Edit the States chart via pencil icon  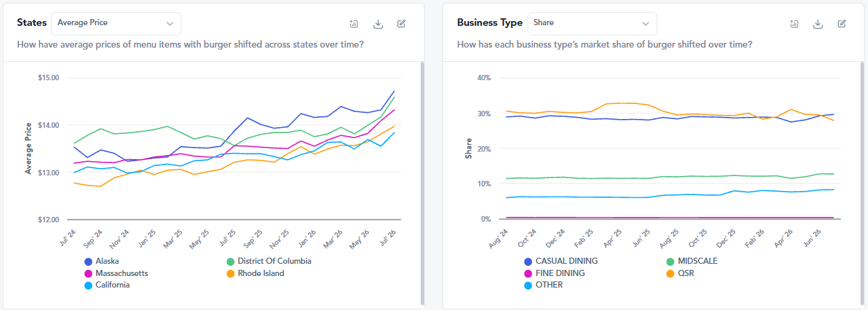pyautogui.click(x=402, y=24)
